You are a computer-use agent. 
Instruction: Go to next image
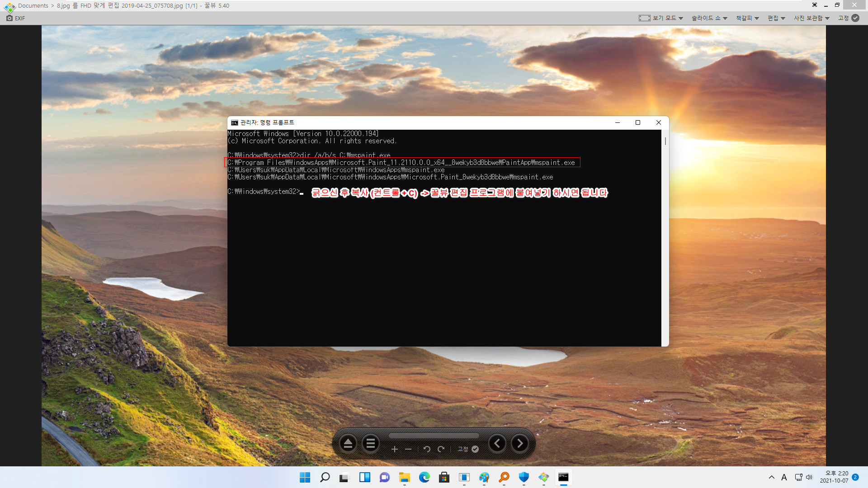click(520, 443)
